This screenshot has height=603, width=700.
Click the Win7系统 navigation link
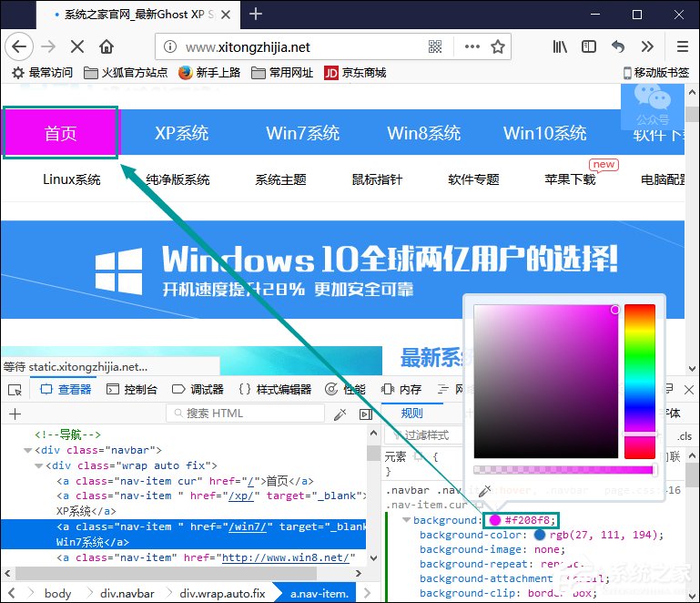302,133
